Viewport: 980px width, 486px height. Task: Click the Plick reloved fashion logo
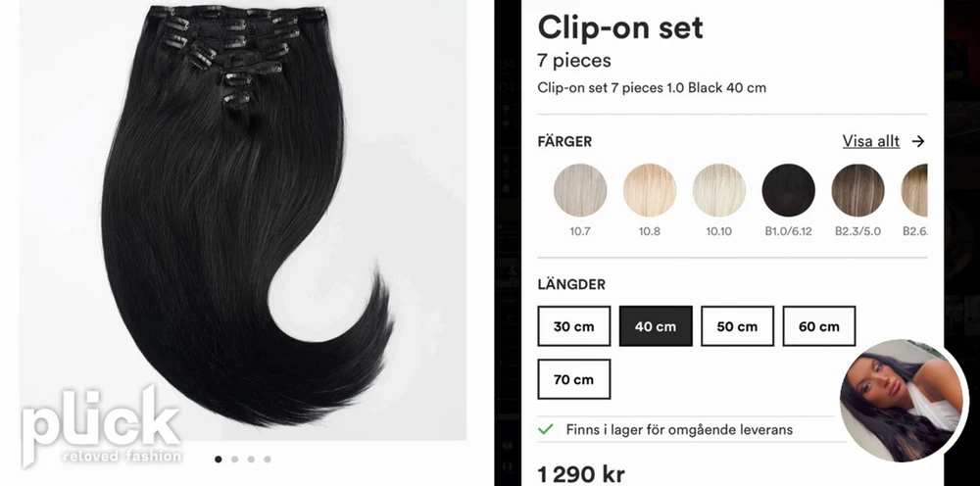(x=102, y=425)
